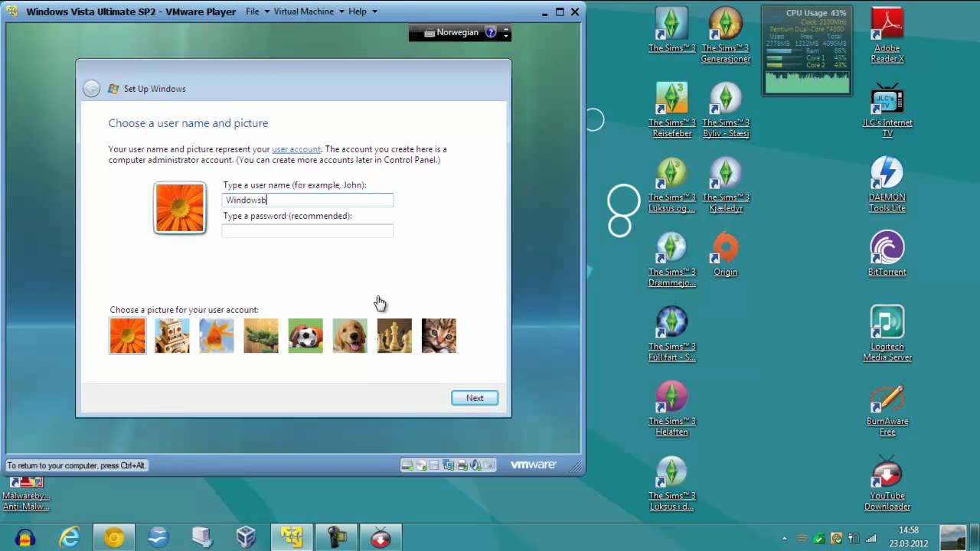Click the landscape thumbnail in the taskbar corner
980x551 pixels.
pyautogui.click(x=953, y=537)
